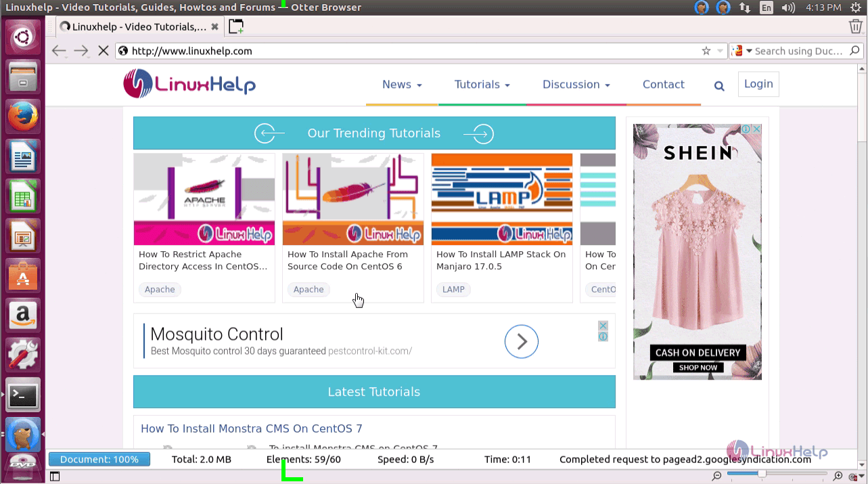Open the site search magnifier icon
868x484 pixels.
[x=719, y=86]
